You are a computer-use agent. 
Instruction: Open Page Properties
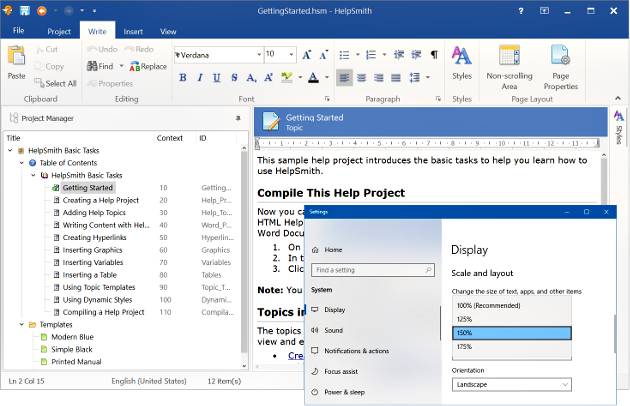[x=560, y=68]
